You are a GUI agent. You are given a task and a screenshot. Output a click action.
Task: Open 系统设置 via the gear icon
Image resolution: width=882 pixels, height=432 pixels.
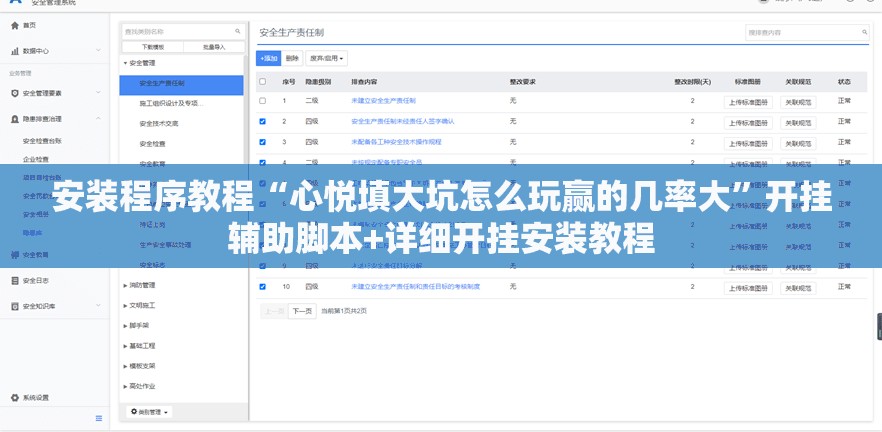(x=15, y=398)
